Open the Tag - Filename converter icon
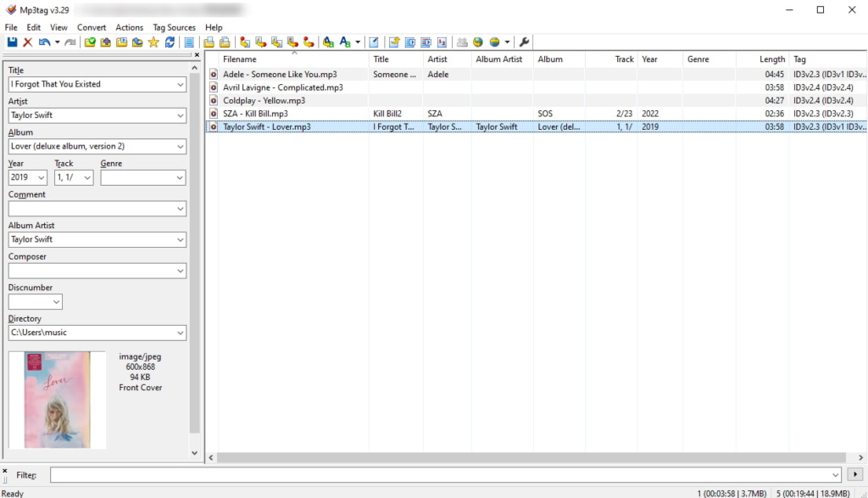Screen dimensions: 868x498 point(243,41)
